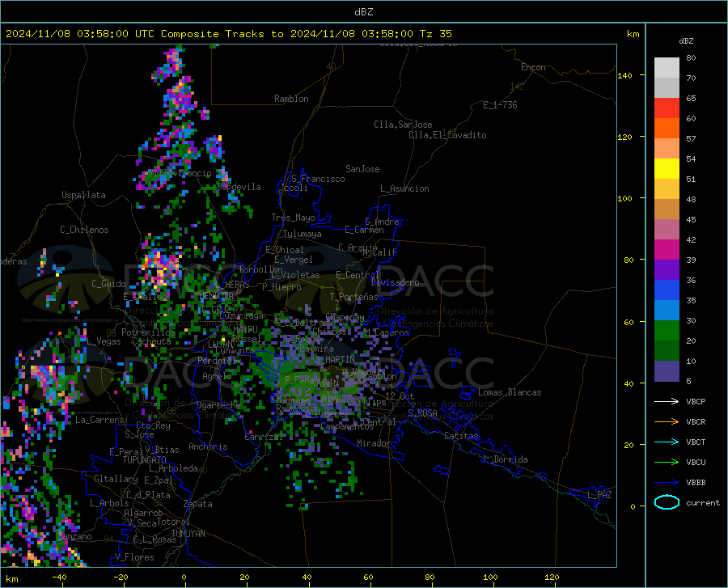Click the 'Tres_Mayo' place label
Viewport: 728px width, 588px height.
[x=293, y=218]
